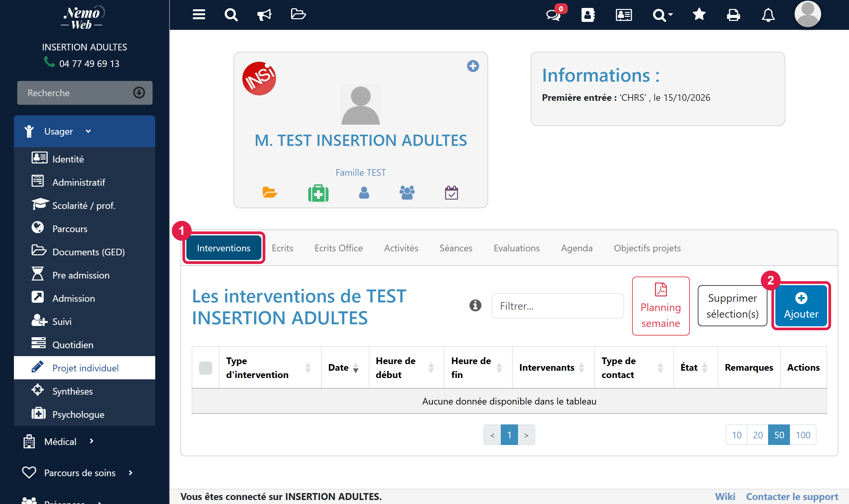Open the orange folder icon on profile card
849x504 pixels.
270,193
